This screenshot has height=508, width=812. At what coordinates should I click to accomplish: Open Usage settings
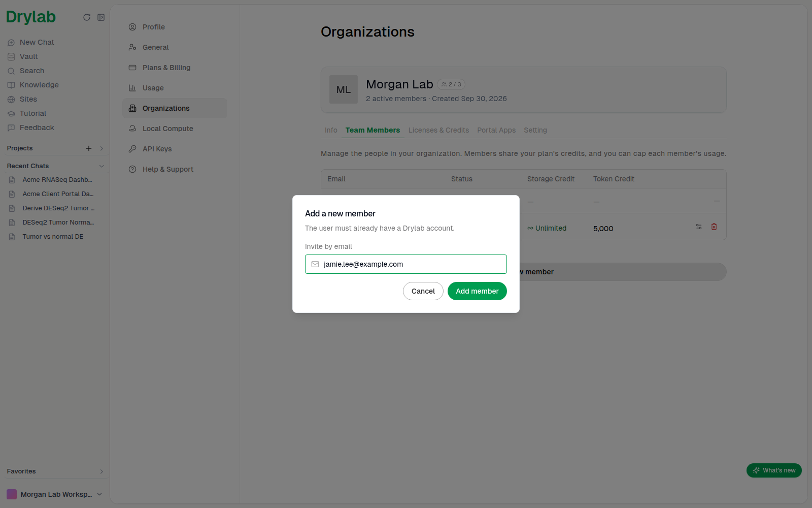175,88
